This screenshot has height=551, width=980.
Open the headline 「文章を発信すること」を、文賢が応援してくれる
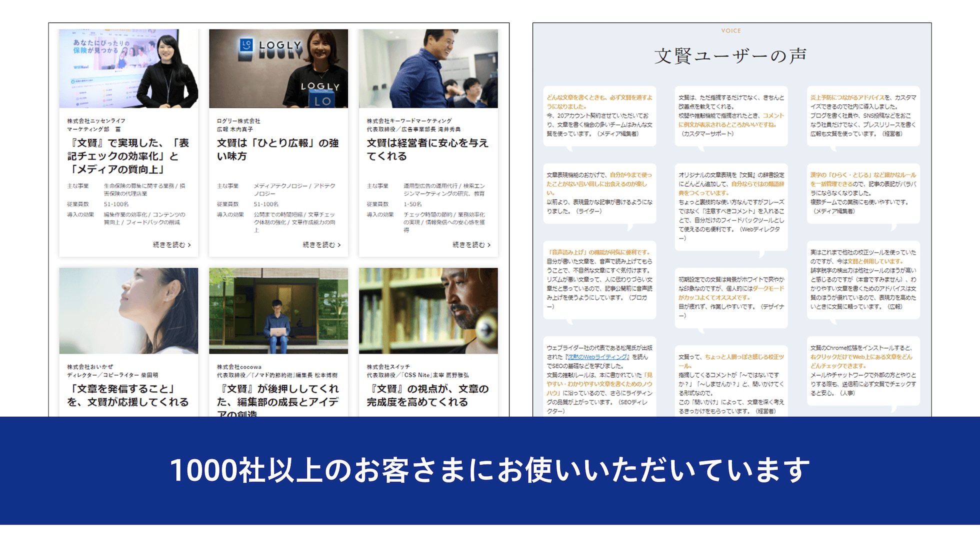(x=128, y=395)
